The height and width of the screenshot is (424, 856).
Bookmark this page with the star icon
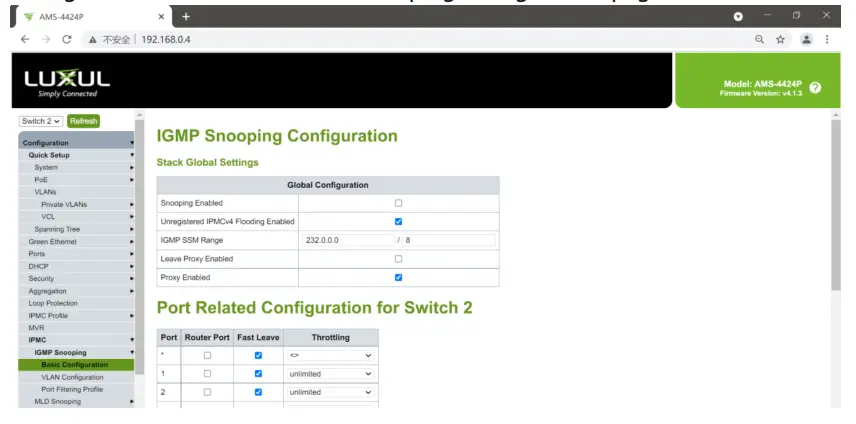click(x=781, y=39)
